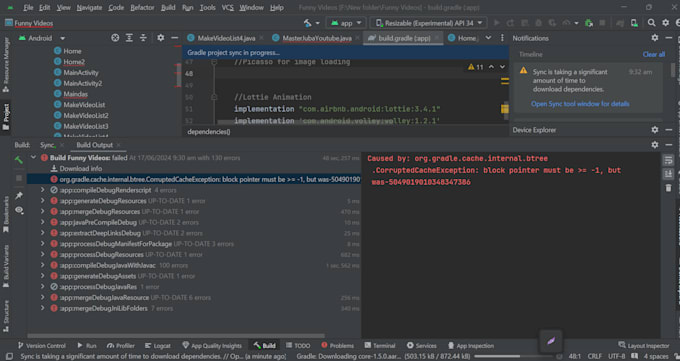This screenshot has height=361, width=680.
Task: Toggle soft-wrap icon in build output
Action: tap(668, 160)
